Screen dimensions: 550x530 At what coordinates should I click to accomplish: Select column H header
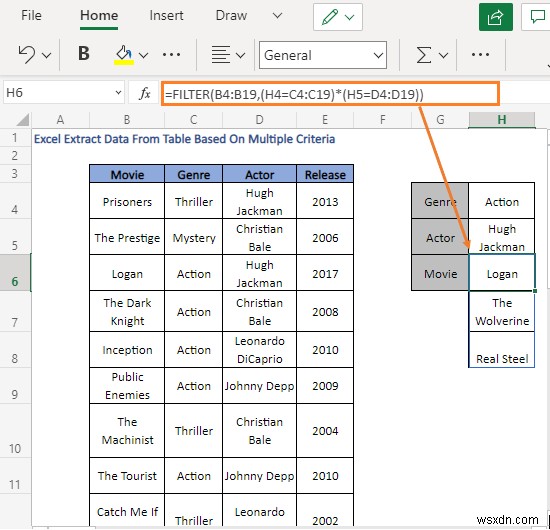click(x=502, y=120)
